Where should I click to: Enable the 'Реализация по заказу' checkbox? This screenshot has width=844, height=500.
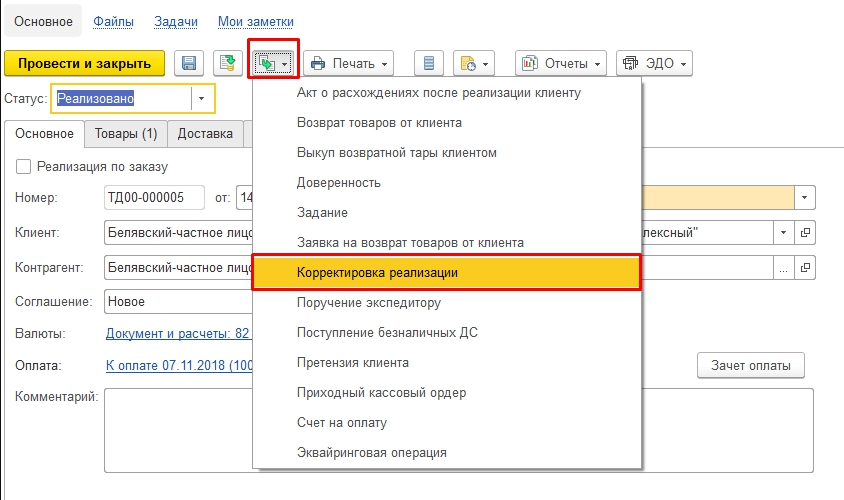24,166
